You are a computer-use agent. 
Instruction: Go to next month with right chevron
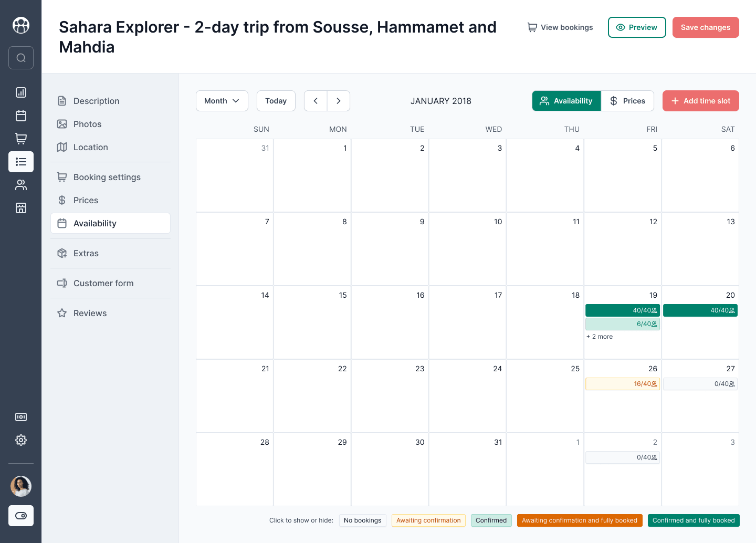(339, 101)
